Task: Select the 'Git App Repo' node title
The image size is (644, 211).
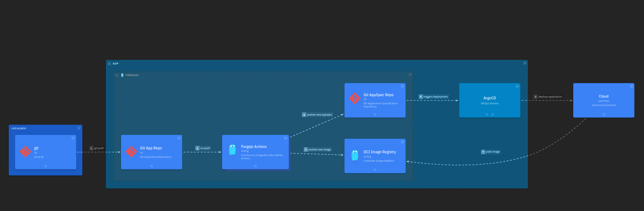Action: [151, 148]
